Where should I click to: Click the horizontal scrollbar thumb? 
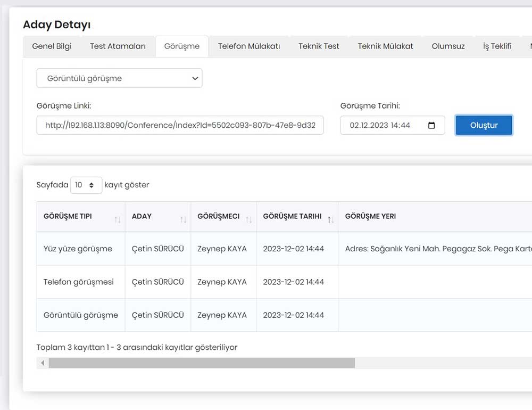202,363
